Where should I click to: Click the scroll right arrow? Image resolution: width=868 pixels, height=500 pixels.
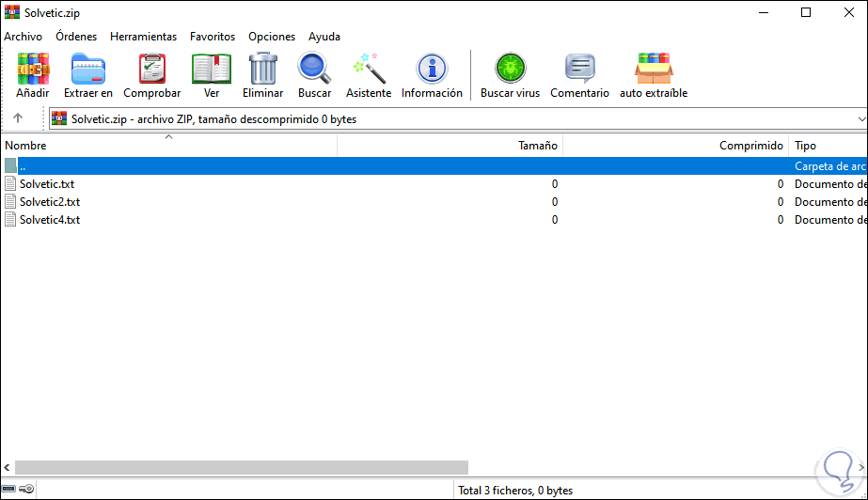[861, 467]
